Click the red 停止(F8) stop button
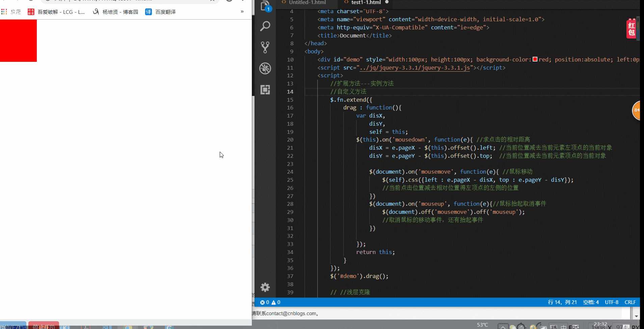Viewport: 644px width, 329px height. (44, 326)
